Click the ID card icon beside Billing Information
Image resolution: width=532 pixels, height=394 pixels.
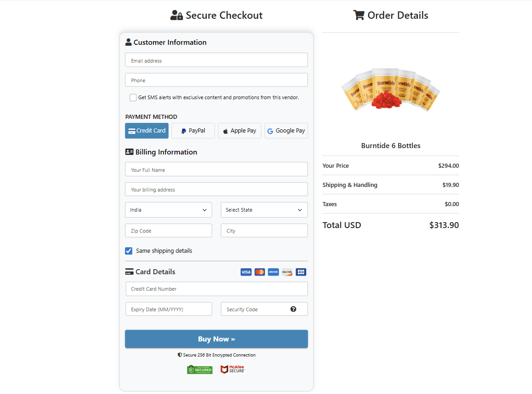coord(129,152)
